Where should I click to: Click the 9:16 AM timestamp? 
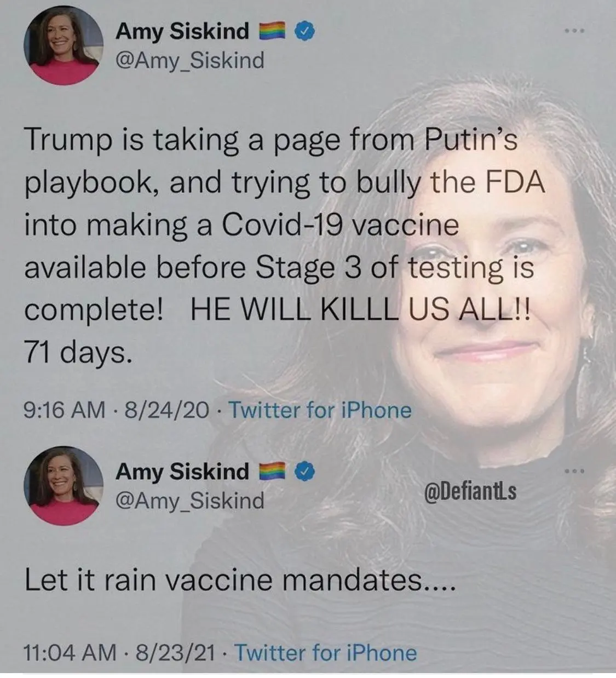pos(65,410)
